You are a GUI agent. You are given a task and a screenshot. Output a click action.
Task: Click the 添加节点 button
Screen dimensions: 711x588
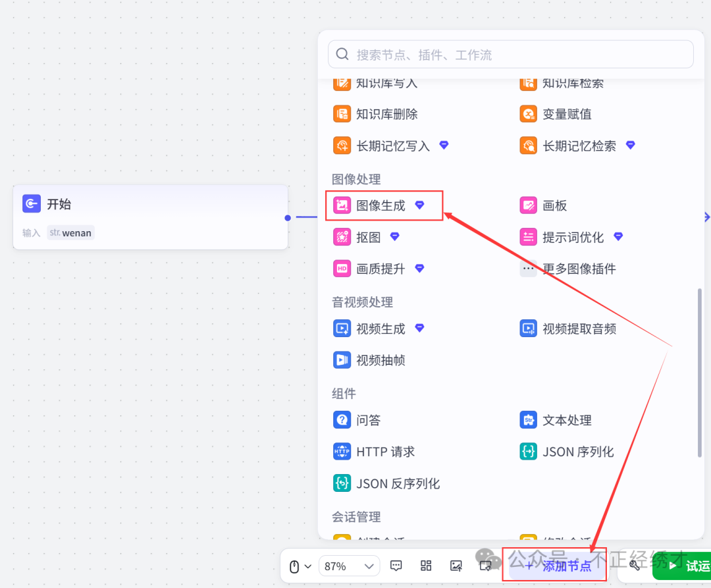tap(558, 566)
